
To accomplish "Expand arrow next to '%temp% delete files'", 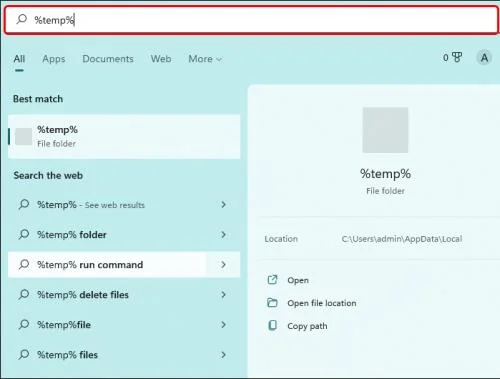I will pos(223,295).
